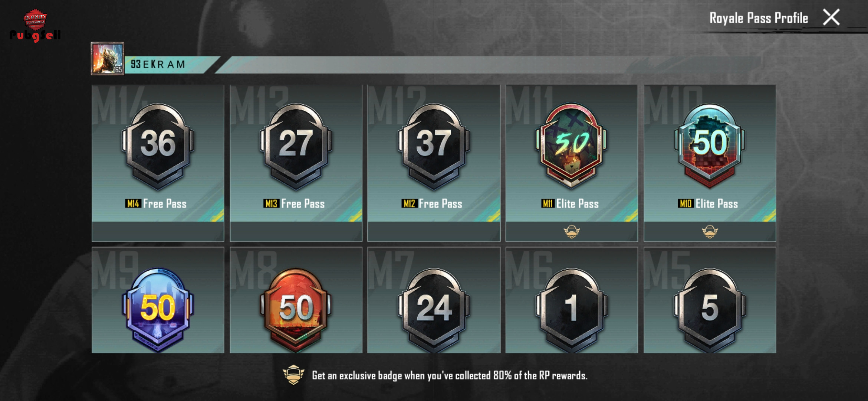Image resolution: width=868 pixels, height=401 pixels.
Task: Select the M13 Free Pass badge showing 27
Action: click(296, 147)
